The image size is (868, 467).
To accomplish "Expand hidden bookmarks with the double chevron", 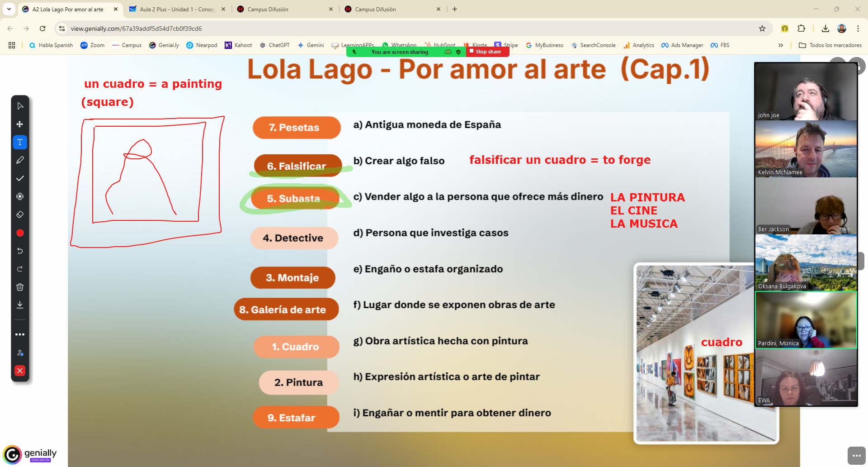I will pos(780,45).
